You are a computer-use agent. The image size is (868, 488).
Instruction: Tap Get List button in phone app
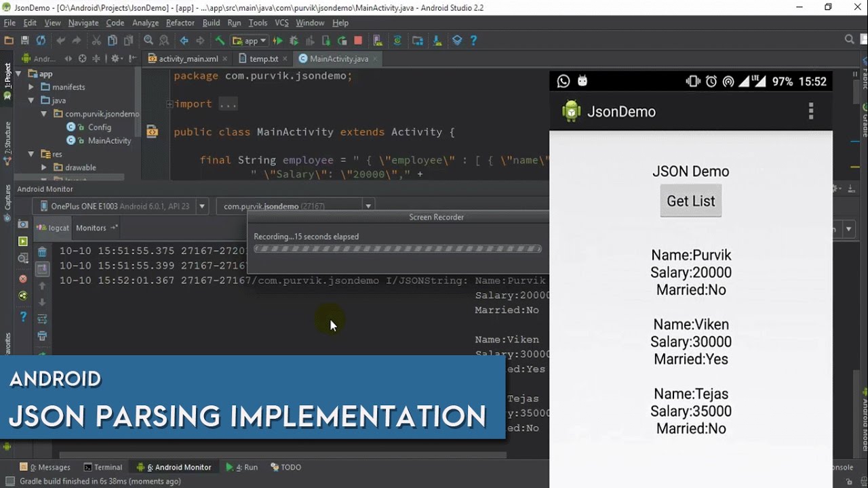point(691,201)
